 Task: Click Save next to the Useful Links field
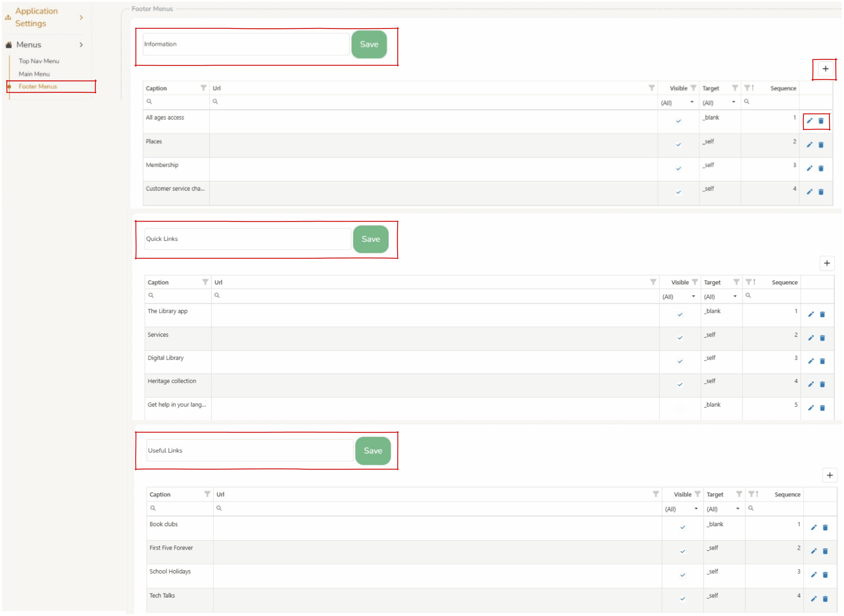coord(373,451)
